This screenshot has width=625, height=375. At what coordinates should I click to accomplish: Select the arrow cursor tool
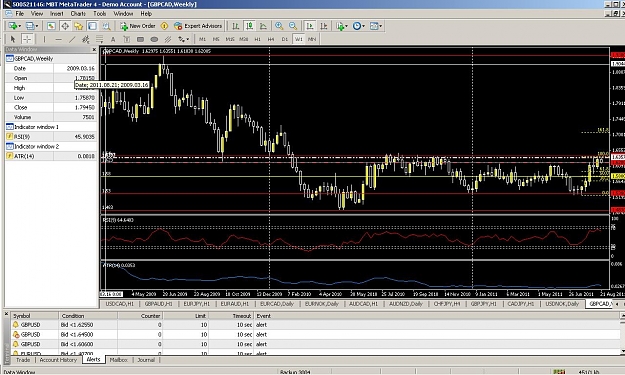[13, 39]
